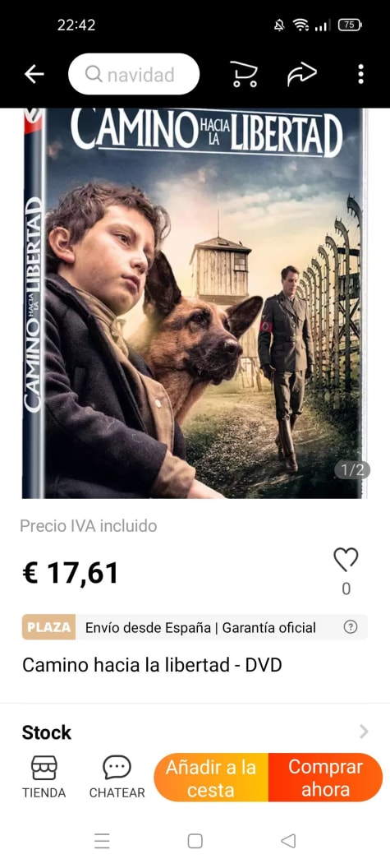Image resolution: width=390 pixels, height=868 pixels.
Task: Tap the share arrow icon
Action: pyautogui.click(x=301, y=74)
